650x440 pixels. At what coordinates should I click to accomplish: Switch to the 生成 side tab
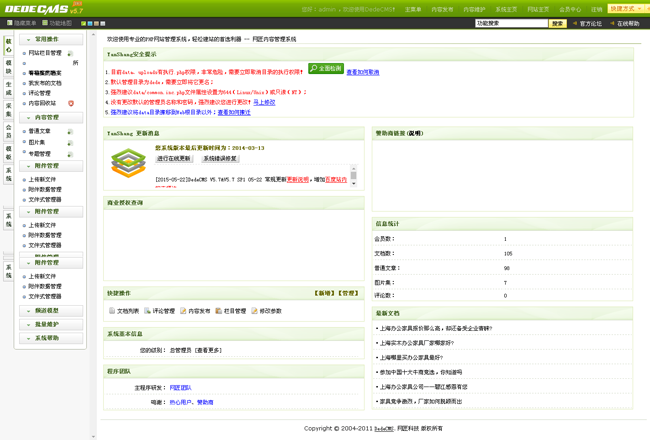coord(9,89)
